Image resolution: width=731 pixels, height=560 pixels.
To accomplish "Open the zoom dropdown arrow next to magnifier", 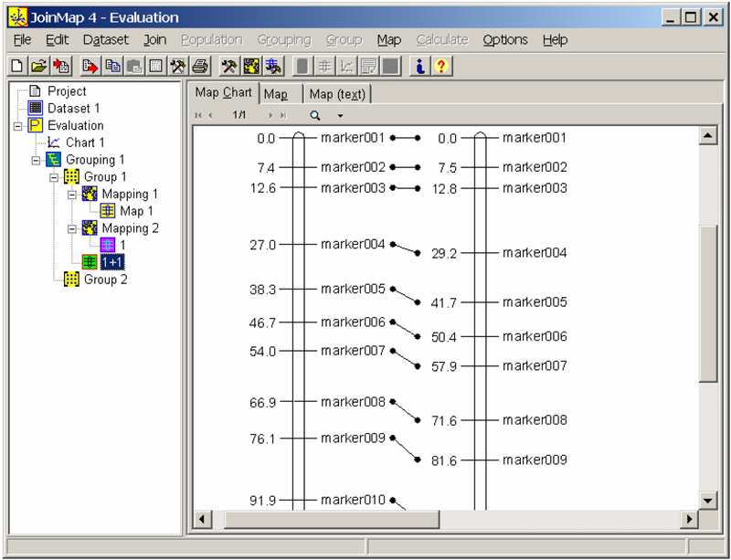I will pyautogui.click(x=340, y=116).
